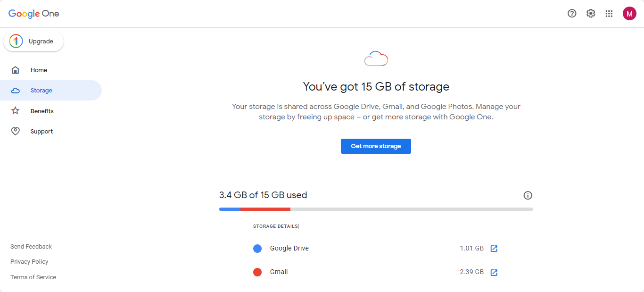Screen dimensions: 644x292
Task: Click the multicolor cloud illustration
Action: click(376, 58)
